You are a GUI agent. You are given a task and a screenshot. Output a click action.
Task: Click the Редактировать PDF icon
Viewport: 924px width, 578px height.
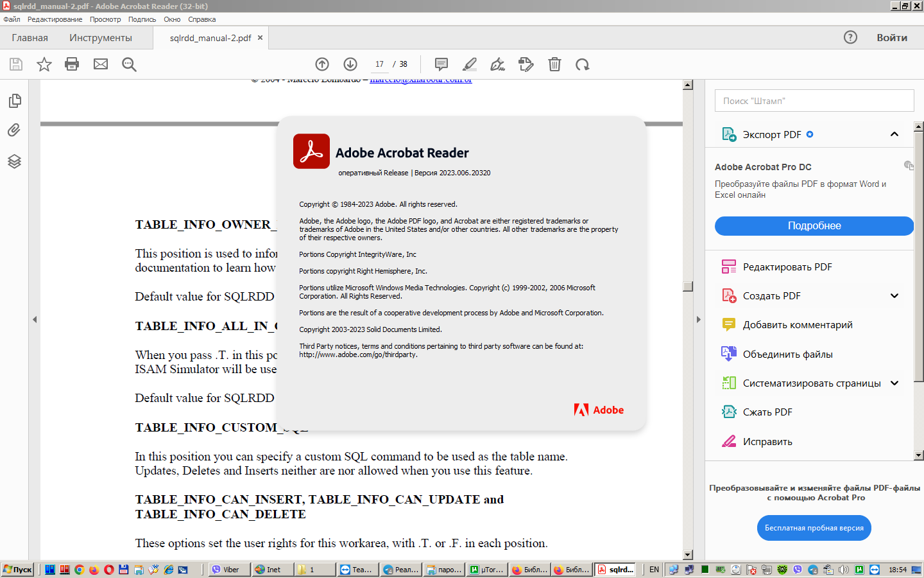pyautogui.click(x=729, y=267)
